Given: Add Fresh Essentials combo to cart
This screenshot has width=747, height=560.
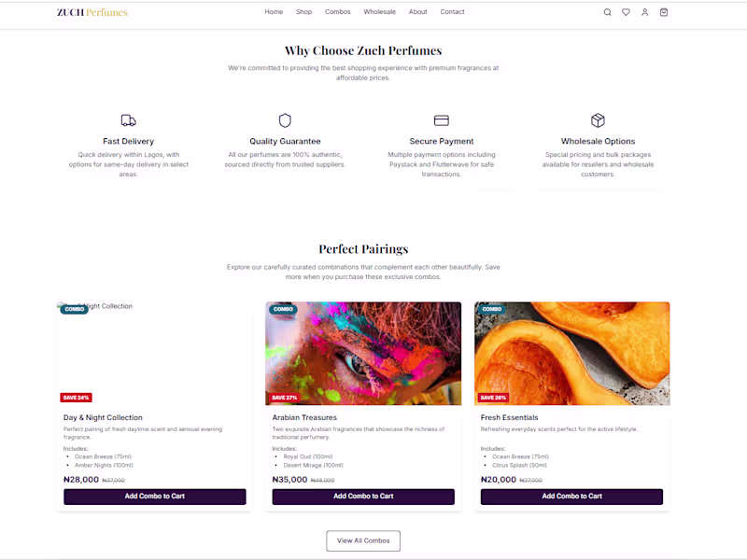Looking at the screenshot, I should 571,497.
